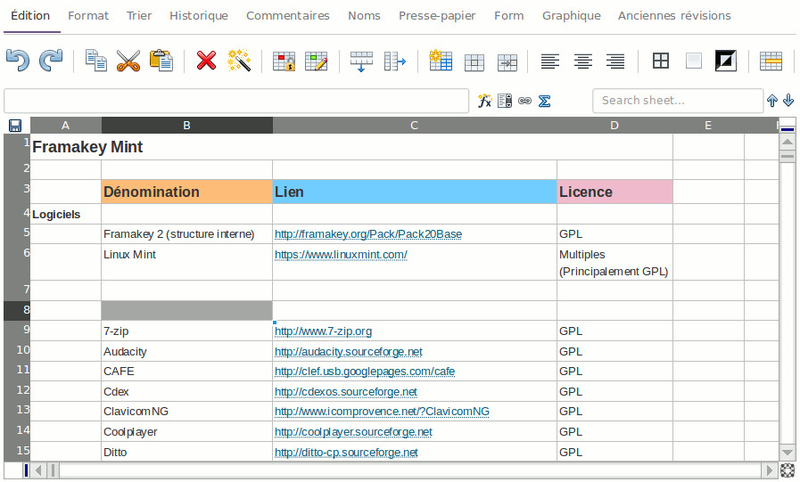
Task: Open the linuxmint.com link
Action: [340, 254]
